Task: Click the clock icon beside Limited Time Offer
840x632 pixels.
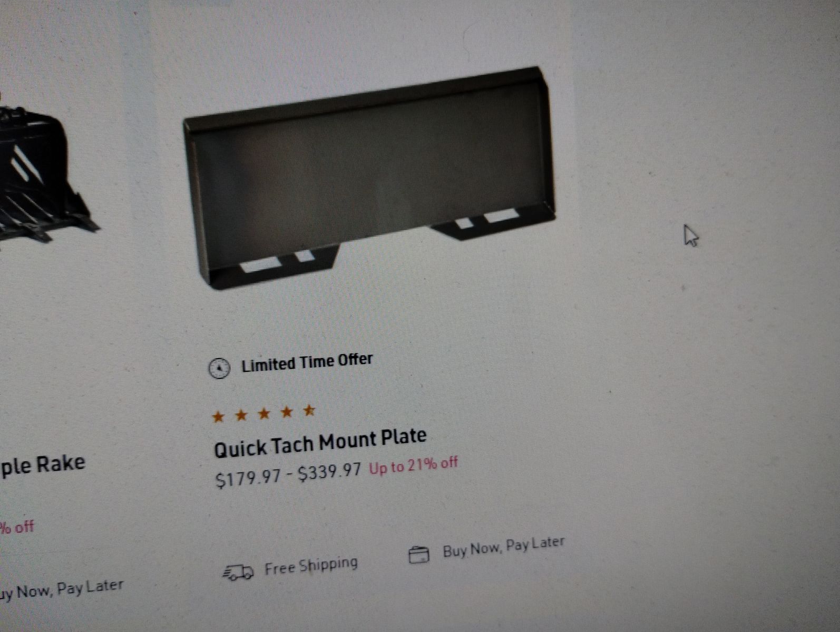Action: [x=219, y=368]
